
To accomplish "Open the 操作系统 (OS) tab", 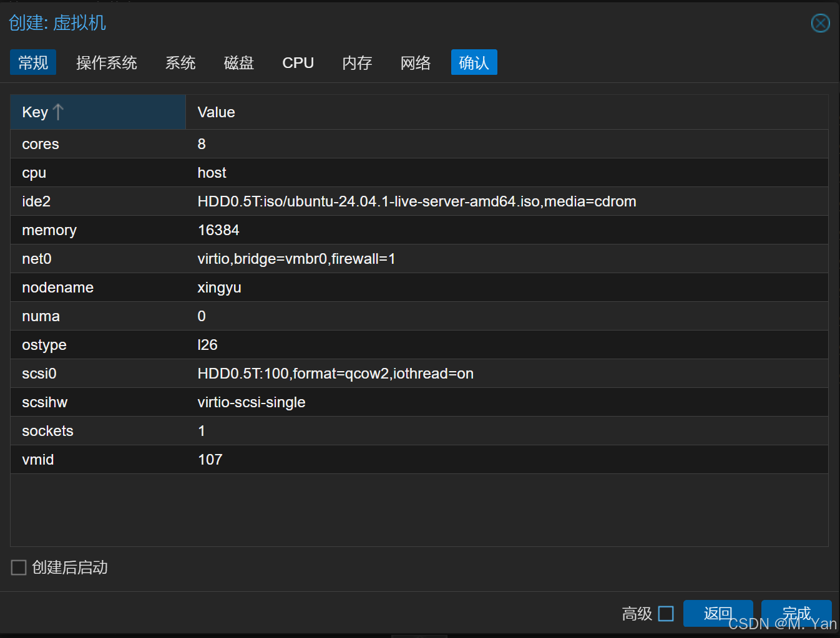I will (106, 62).
